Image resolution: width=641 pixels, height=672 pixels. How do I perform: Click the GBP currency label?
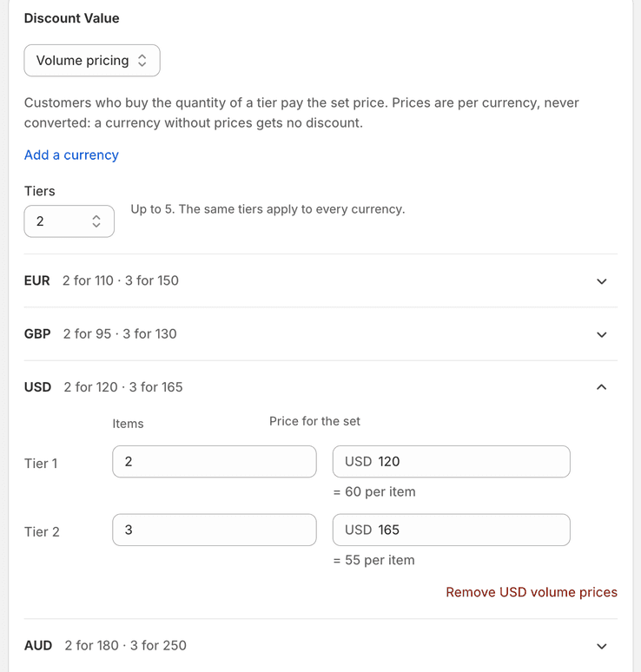pyautogui.click(x=37, y=334)
